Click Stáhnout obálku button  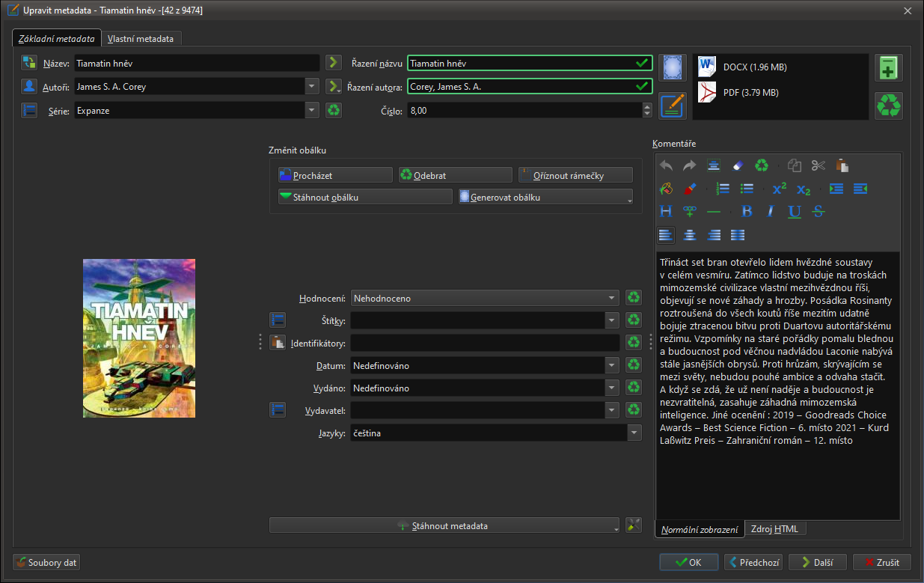365,197
